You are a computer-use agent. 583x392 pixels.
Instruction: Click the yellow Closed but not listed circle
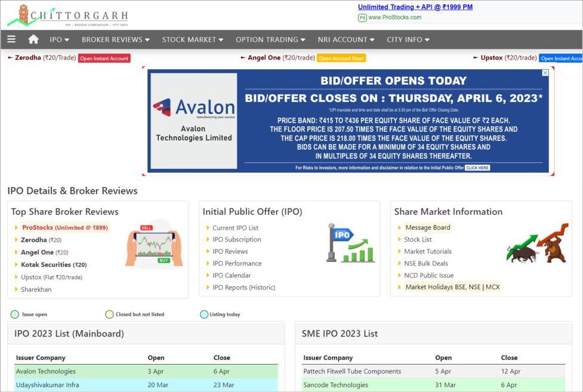click(109, 314)
